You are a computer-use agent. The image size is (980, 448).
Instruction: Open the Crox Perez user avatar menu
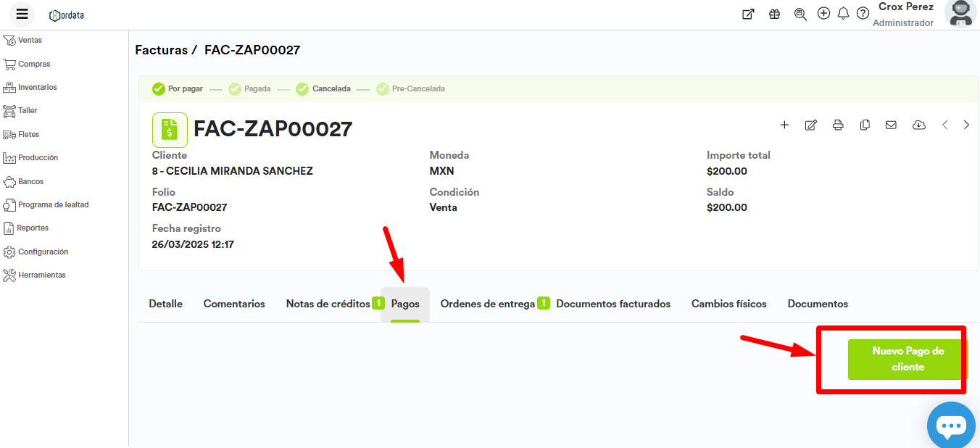[961, 13]
